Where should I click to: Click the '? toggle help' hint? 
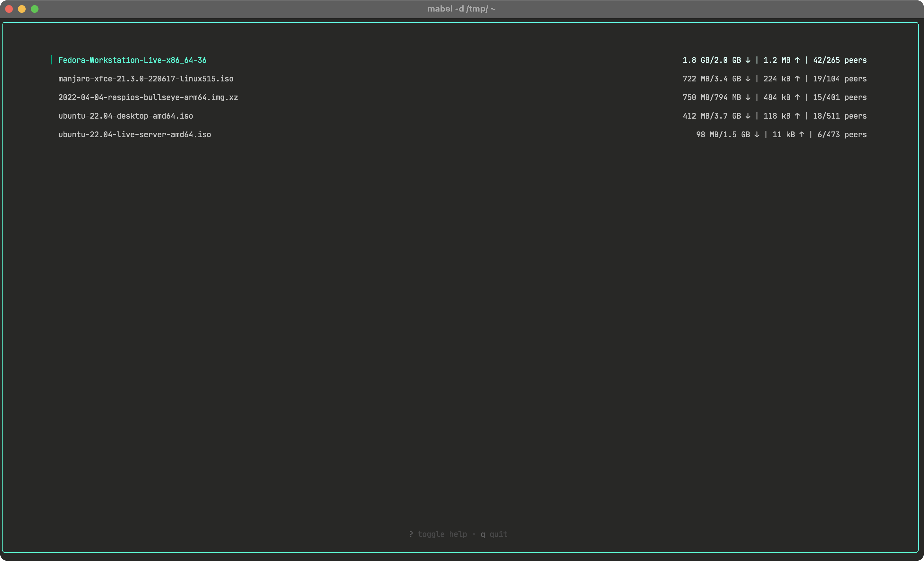point(438,534)
